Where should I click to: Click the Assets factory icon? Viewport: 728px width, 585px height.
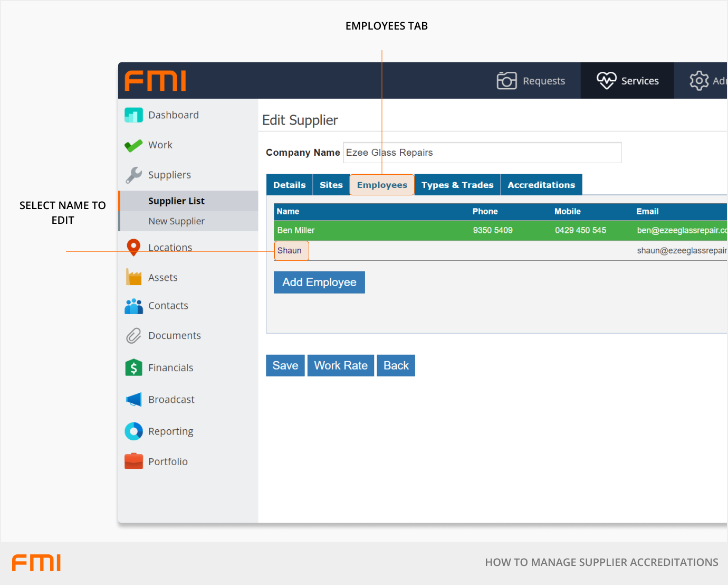(x=133, y=277)
